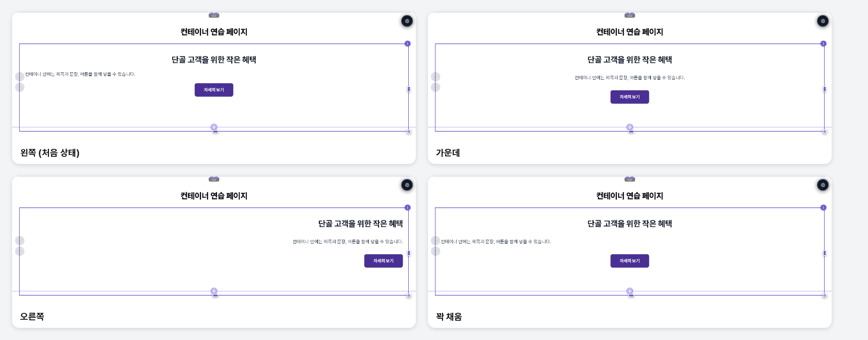
Task: Click 자세히 보기 button in 왼쪽 (처음 상태) panel
Action: tap(214, 90)
